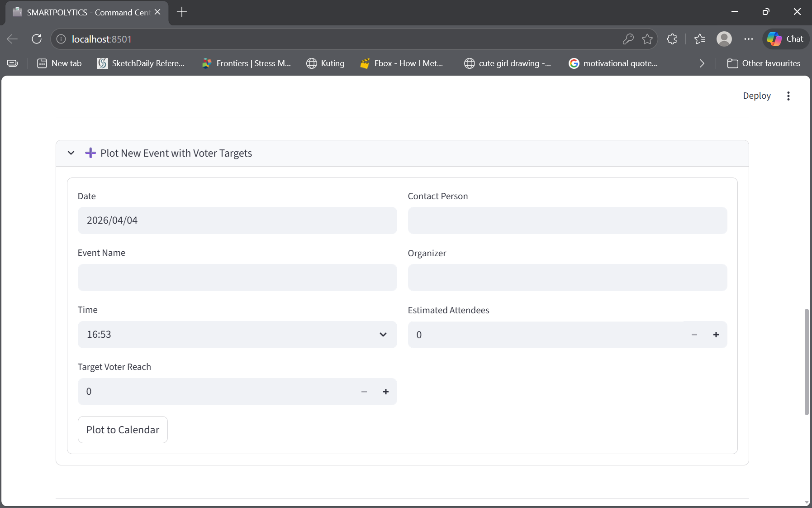
Task: Open the password key icon
Action: click(628, 39)
